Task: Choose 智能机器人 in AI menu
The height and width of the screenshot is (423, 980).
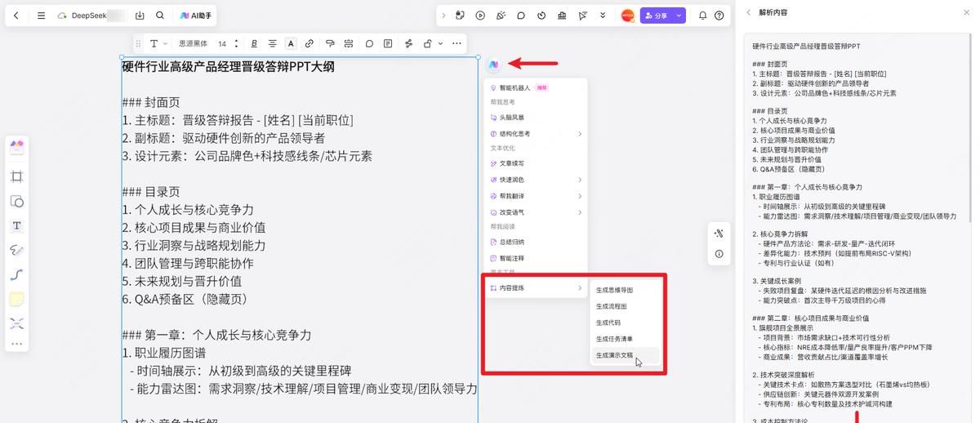Action: coord(536,87)
